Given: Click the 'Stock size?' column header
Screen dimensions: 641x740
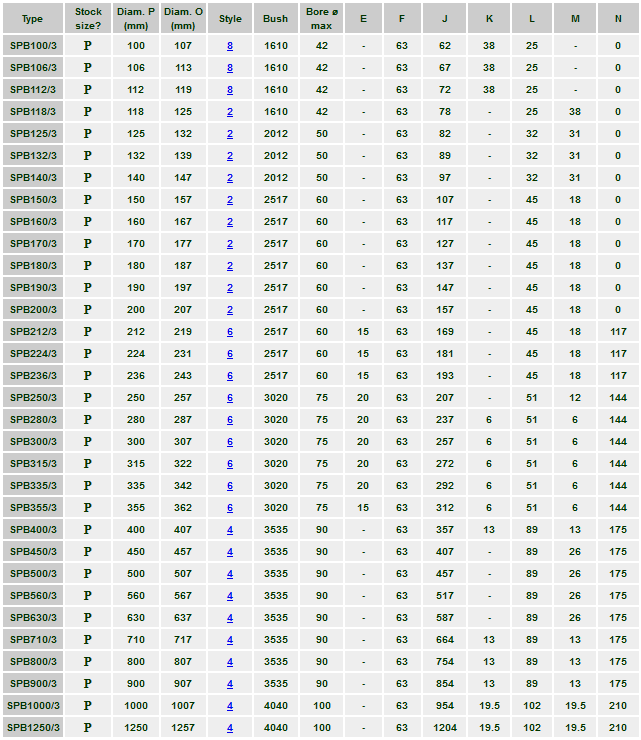Looking at the screenshot, I should pos(88,18).
